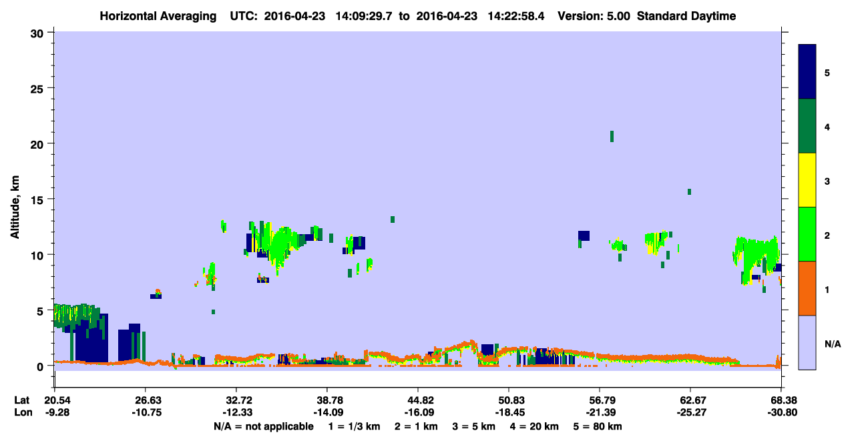868x445 pixels.
Task: Click the dark blue level 5 colorbar segment
Action: 807,72
